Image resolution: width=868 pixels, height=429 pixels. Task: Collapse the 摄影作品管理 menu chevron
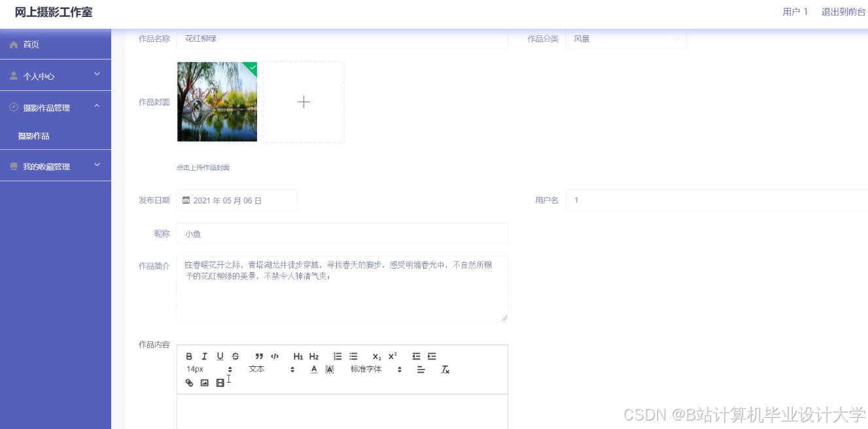coord(97,106)
